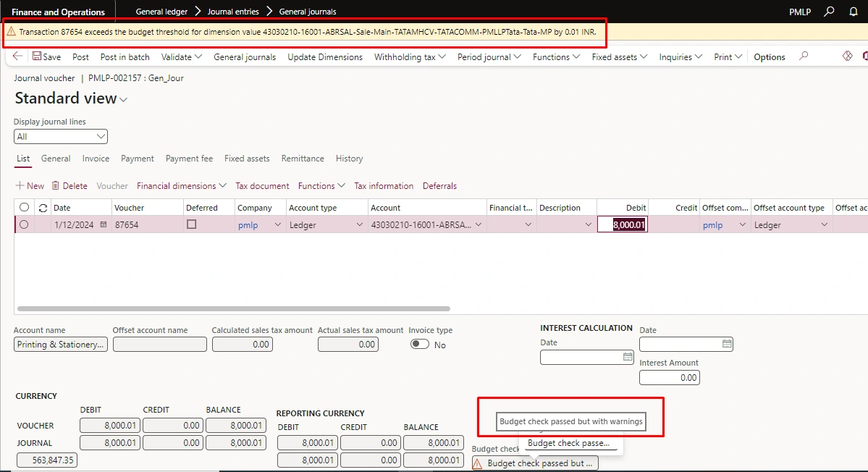Click Post in batch
This screenshot has width=868, height=472.
tap(125, 56)
